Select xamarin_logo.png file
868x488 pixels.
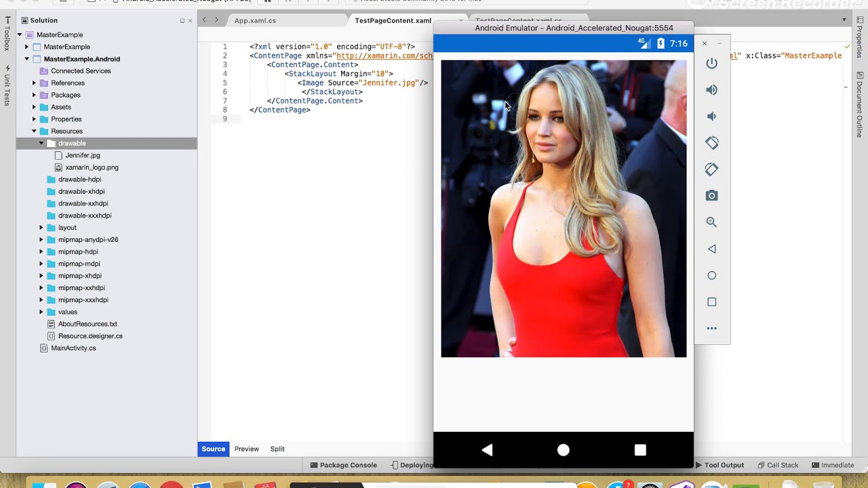point(92,167)
